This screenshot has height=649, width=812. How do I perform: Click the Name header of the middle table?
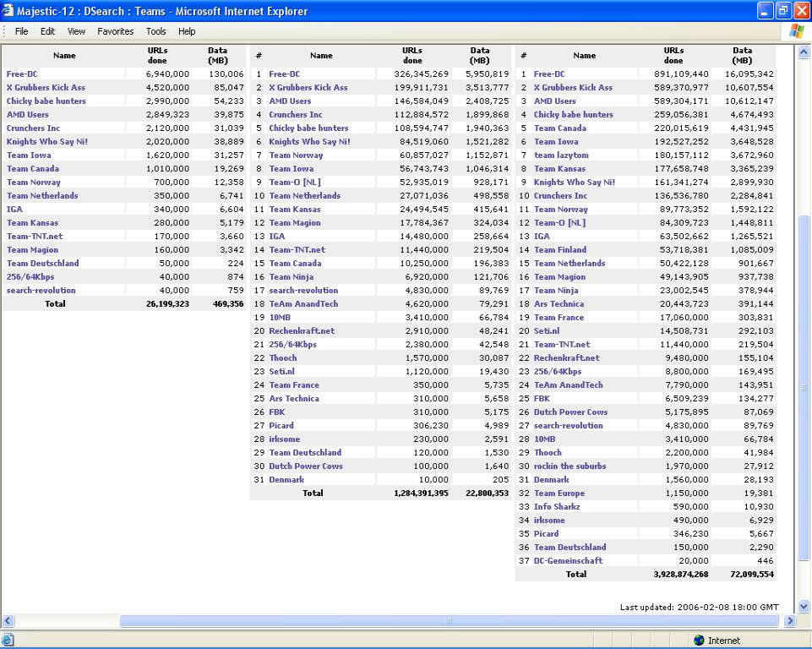321,56
